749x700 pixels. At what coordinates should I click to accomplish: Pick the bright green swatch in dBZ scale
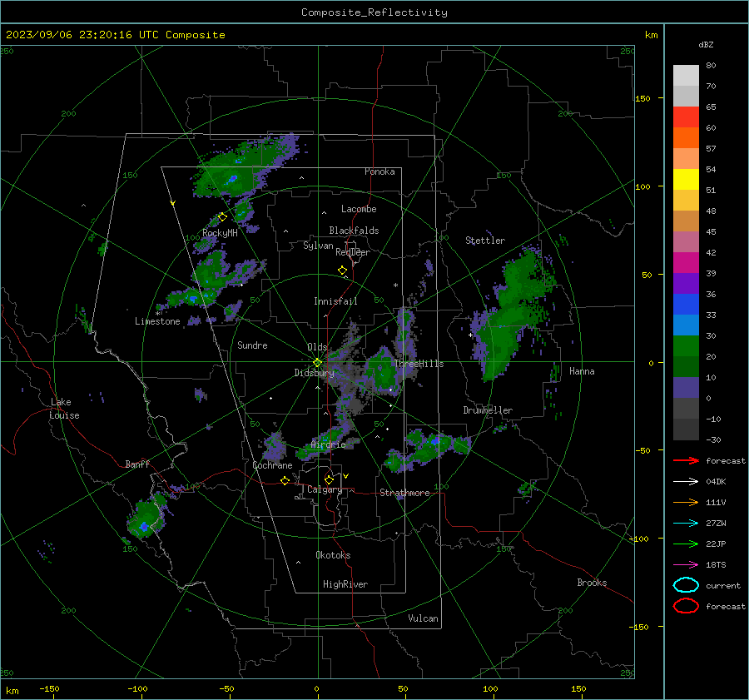click(686, 345)
